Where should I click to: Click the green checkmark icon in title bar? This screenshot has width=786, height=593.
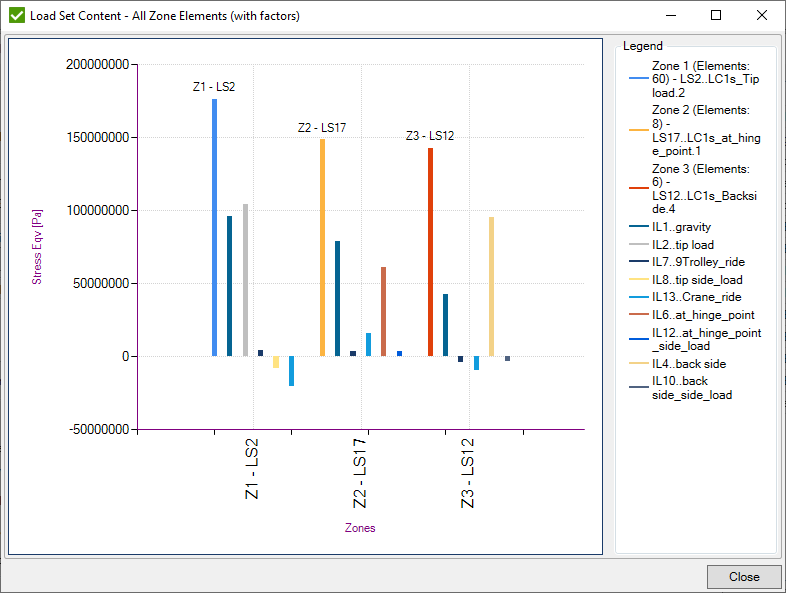16,15
